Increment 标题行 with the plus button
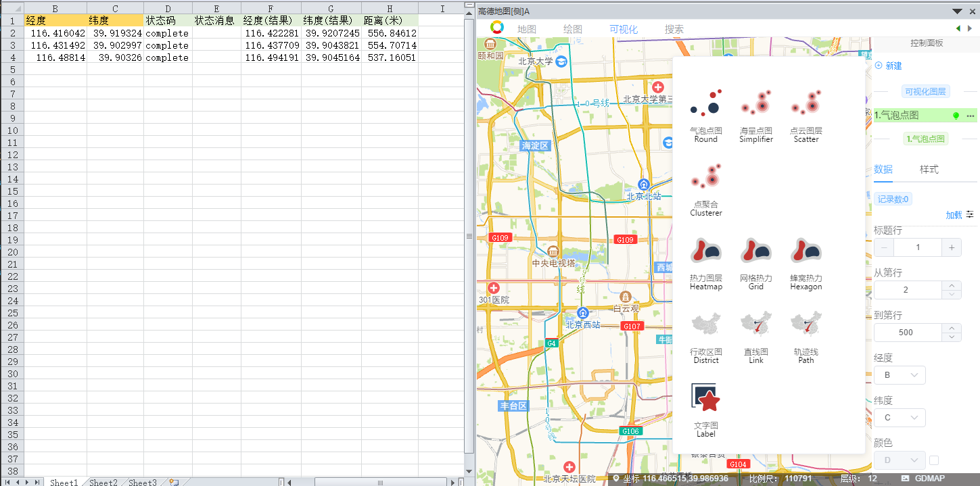 [952, 247]
